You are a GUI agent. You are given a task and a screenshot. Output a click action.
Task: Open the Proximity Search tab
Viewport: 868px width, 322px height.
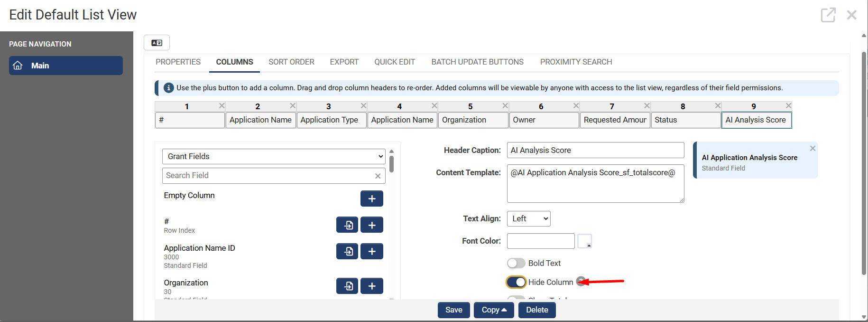576,62
